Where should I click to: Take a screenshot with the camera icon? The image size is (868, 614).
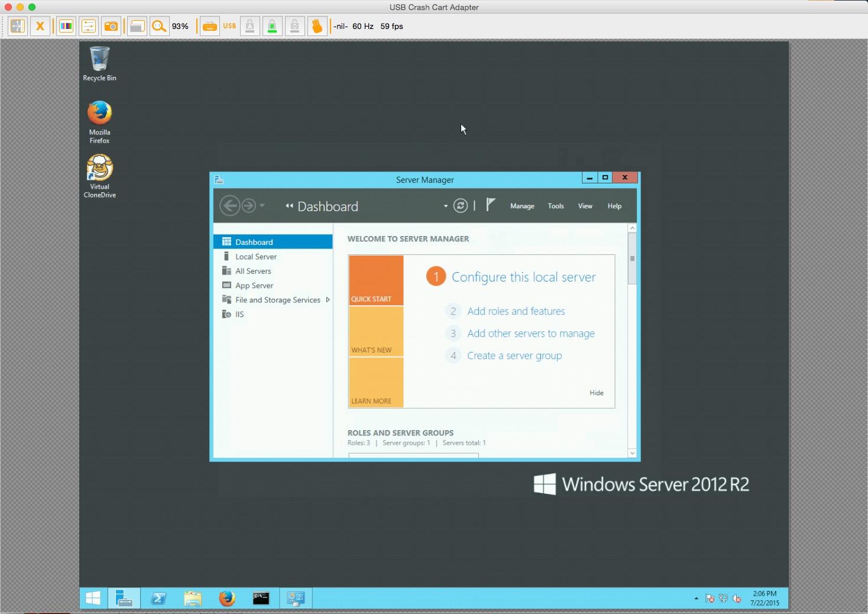(111, 27)
